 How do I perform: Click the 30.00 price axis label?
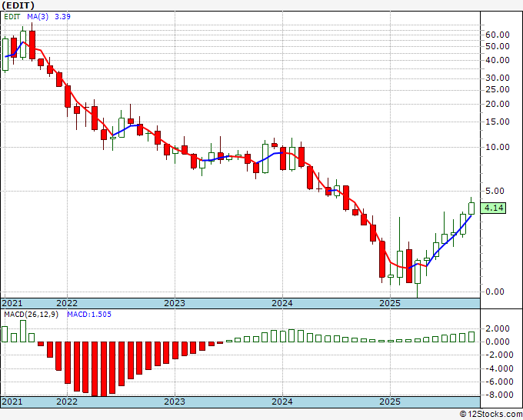pos(498,78)
